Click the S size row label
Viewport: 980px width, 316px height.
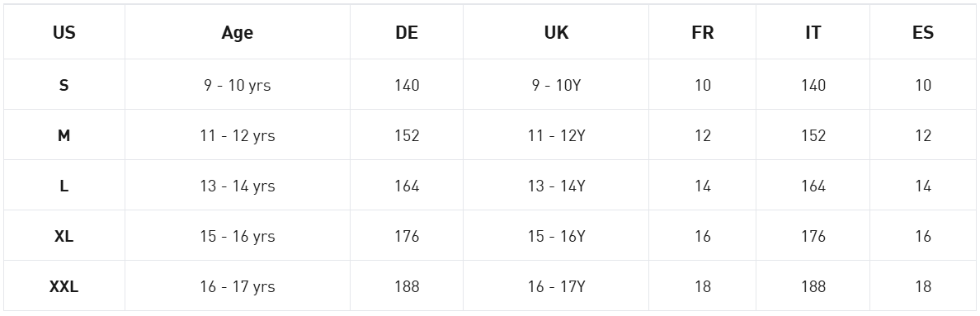click(64, 85)
